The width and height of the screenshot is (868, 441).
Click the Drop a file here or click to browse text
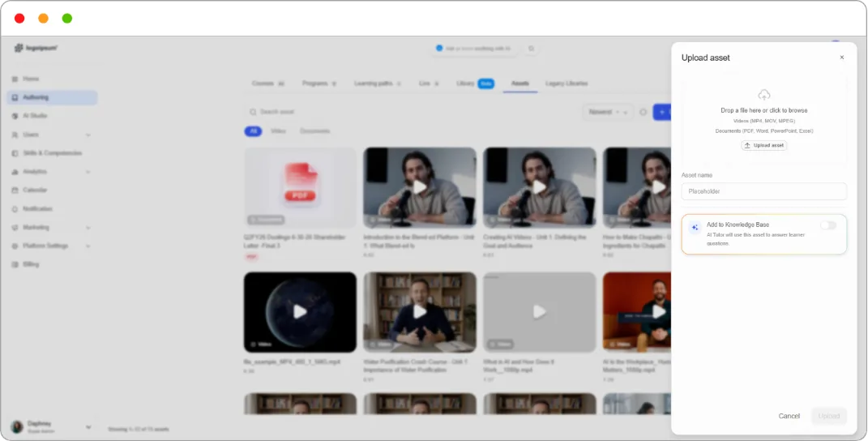pyautogui.click(x=764, y=110)
